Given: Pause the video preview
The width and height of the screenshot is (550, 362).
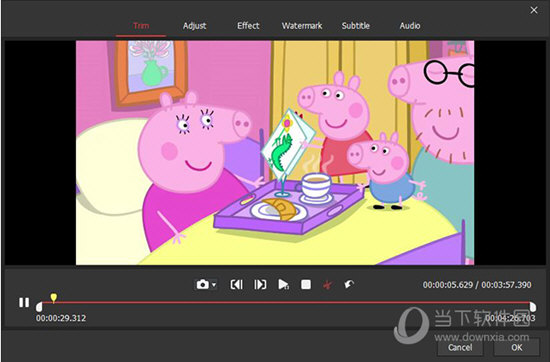Looking at the screenshot, I should coord(24,302).
